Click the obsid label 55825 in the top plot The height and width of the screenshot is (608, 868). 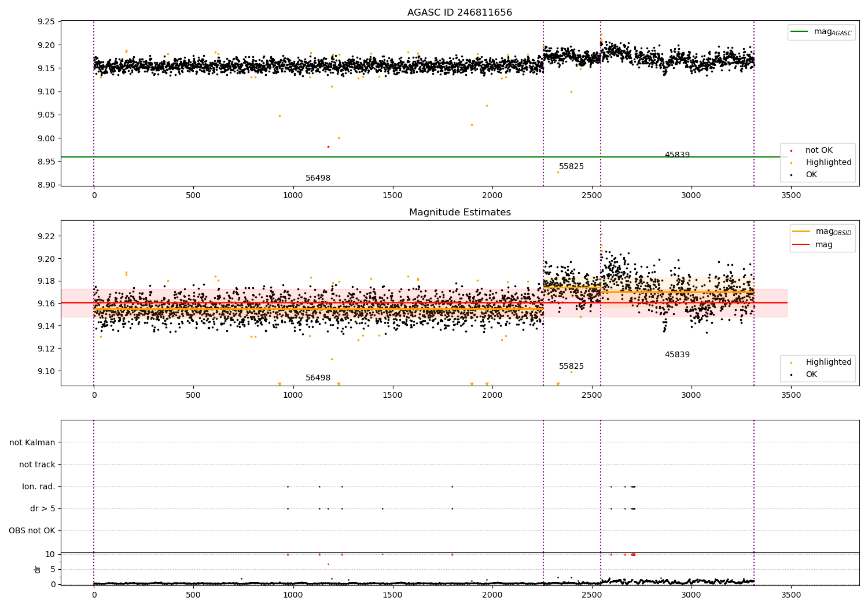click(x=571, y=167)
